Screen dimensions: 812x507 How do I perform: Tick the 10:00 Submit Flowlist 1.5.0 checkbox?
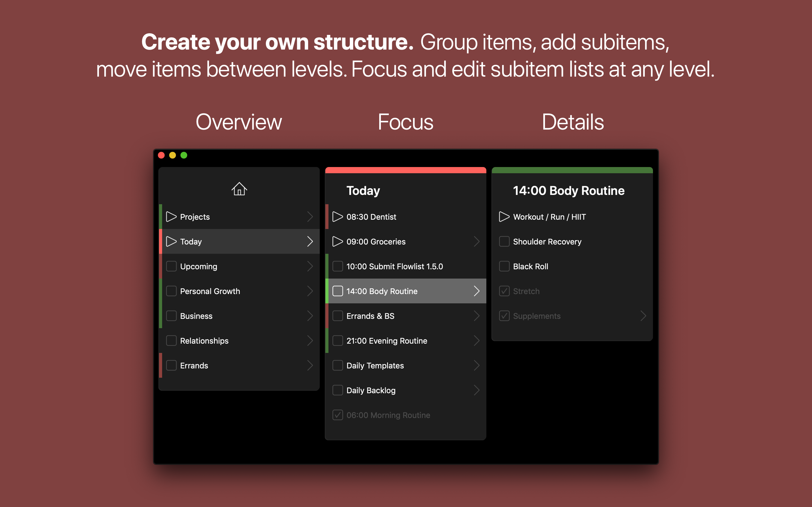tap(337, 266)
